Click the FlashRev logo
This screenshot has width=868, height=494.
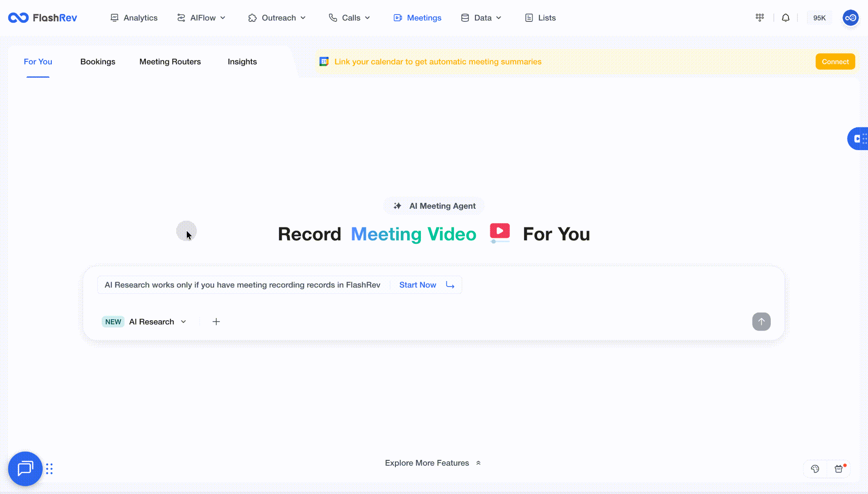42,18
